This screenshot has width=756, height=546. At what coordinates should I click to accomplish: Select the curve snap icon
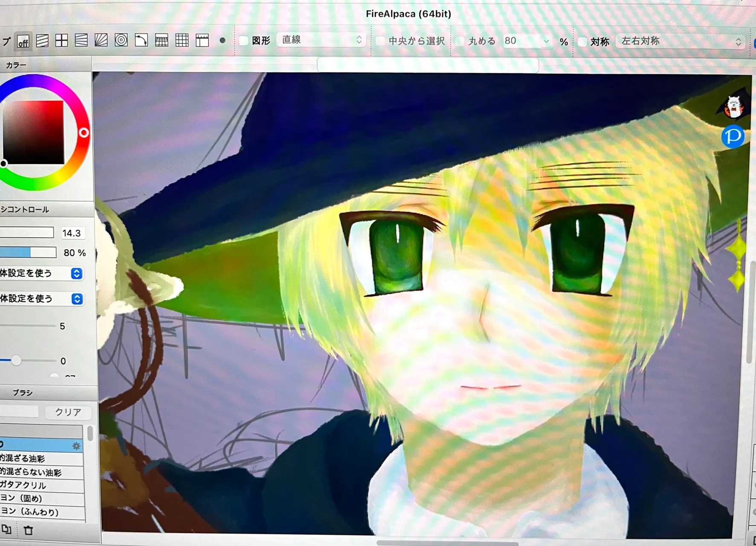141,40
